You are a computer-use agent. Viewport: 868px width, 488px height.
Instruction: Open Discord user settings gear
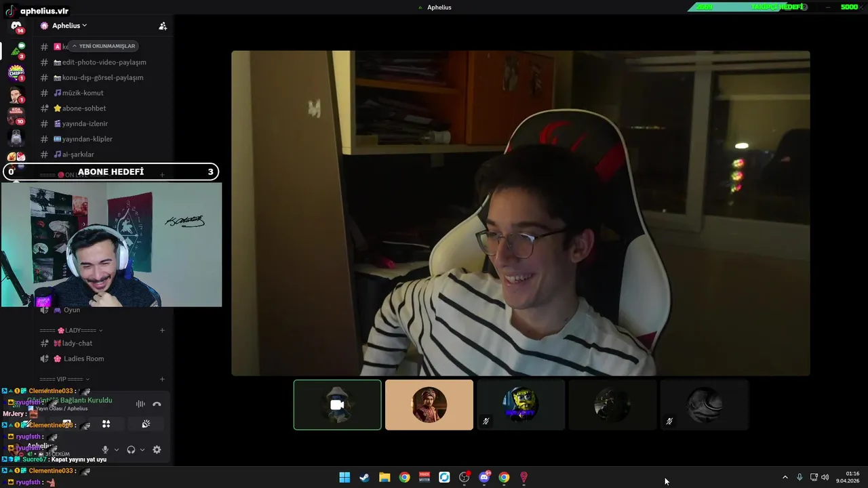157,449
